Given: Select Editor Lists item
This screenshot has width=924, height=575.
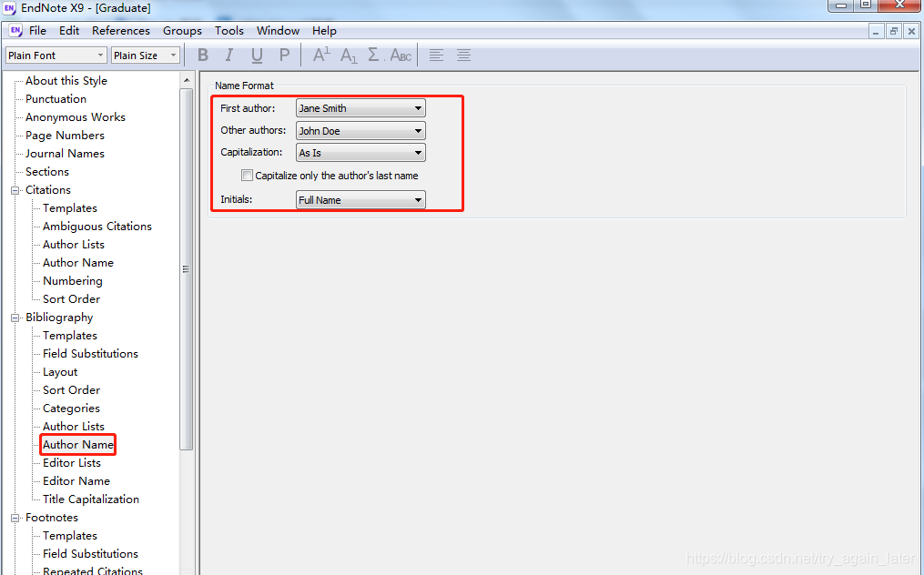Looking at the screenshot, I should [71, 463].
